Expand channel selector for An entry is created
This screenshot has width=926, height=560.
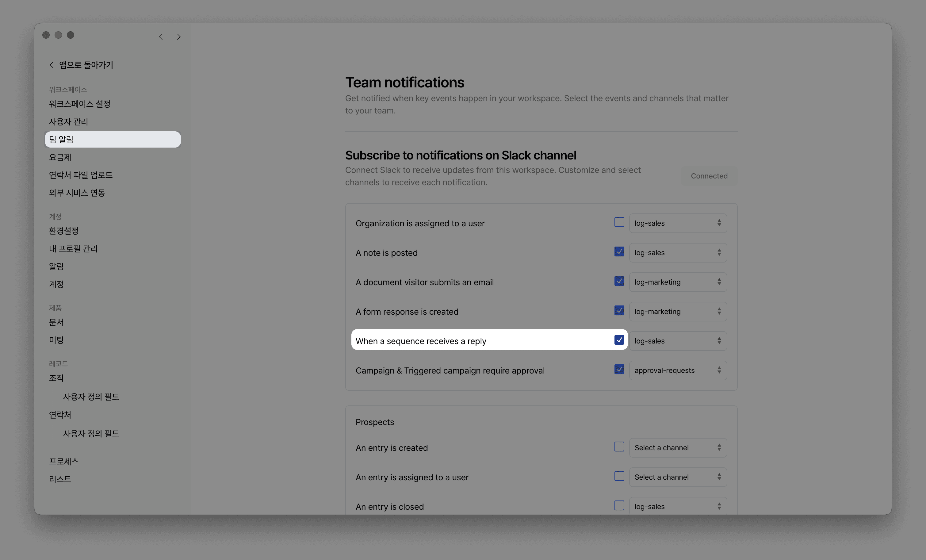pos(678,448)
